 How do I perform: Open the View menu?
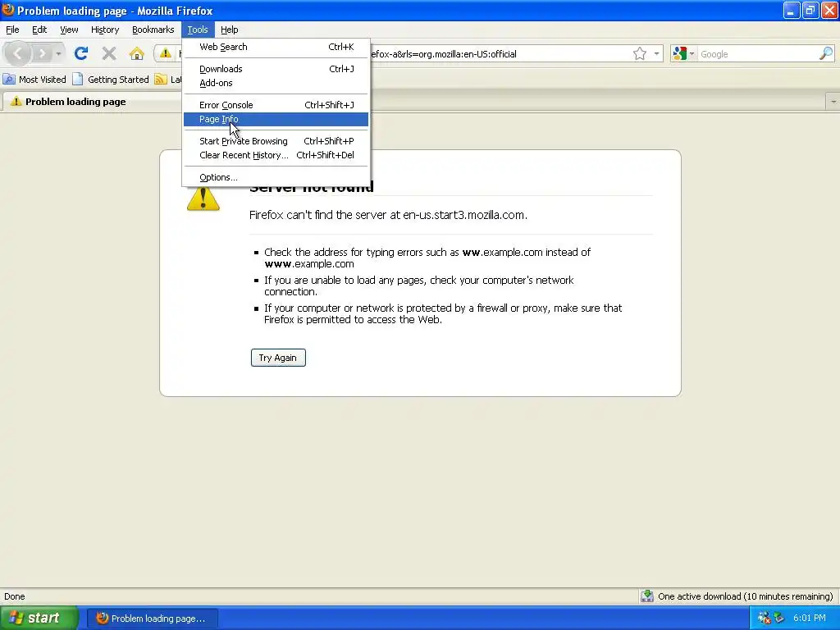69,30
